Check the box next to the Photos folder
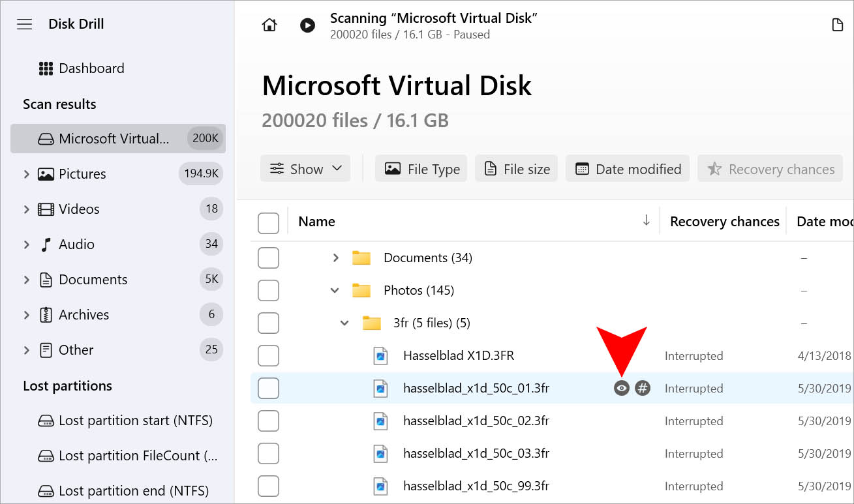 (x=268, y=290)
